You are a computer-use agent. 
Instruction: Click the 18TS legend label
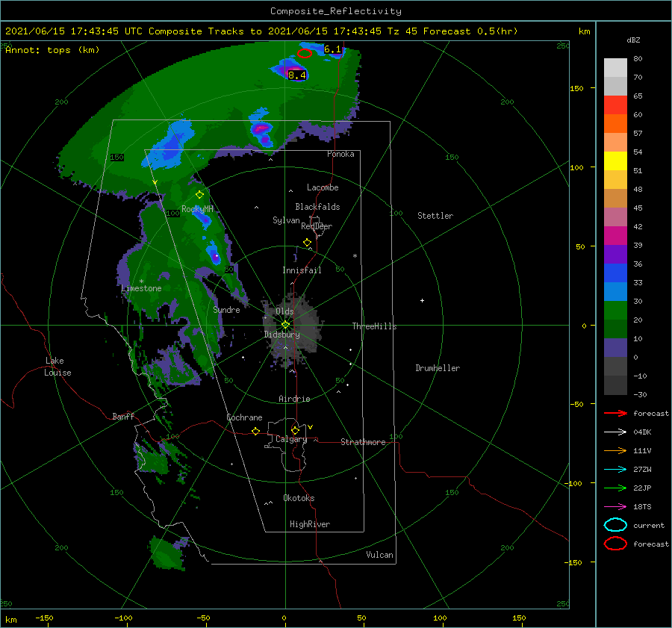(x=642, y=507)
